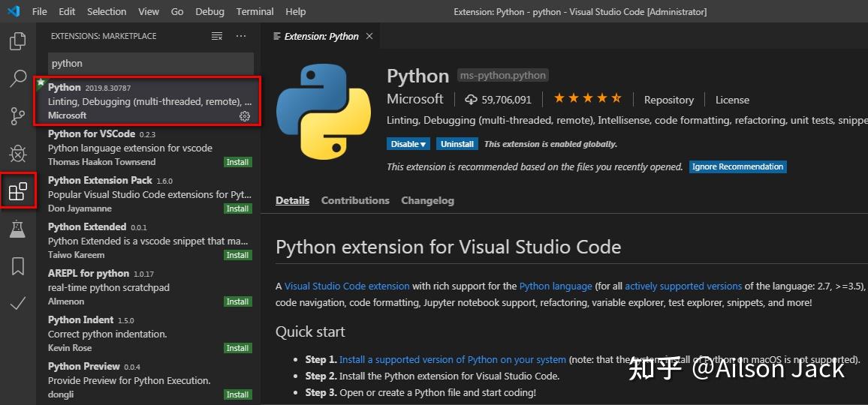The width and height of the screenshot is (868, 405).
Task: Click the Uninstall button
Action: point(457,144)
